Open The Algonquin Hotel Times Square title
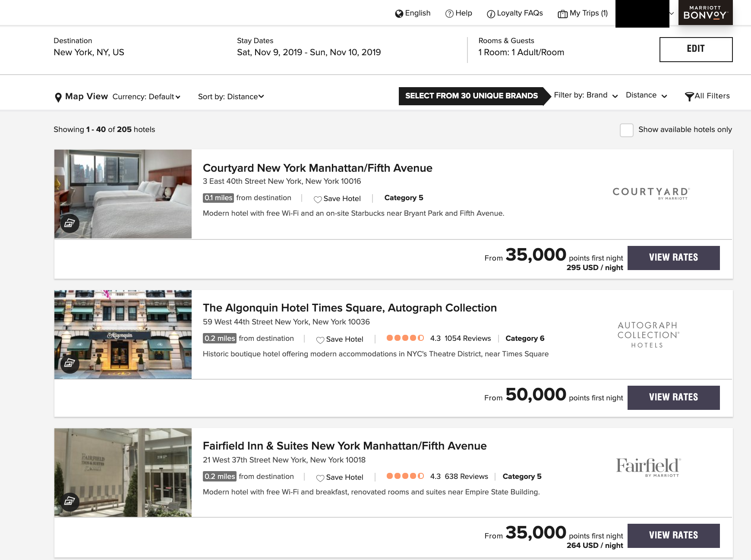 (350, 308)
